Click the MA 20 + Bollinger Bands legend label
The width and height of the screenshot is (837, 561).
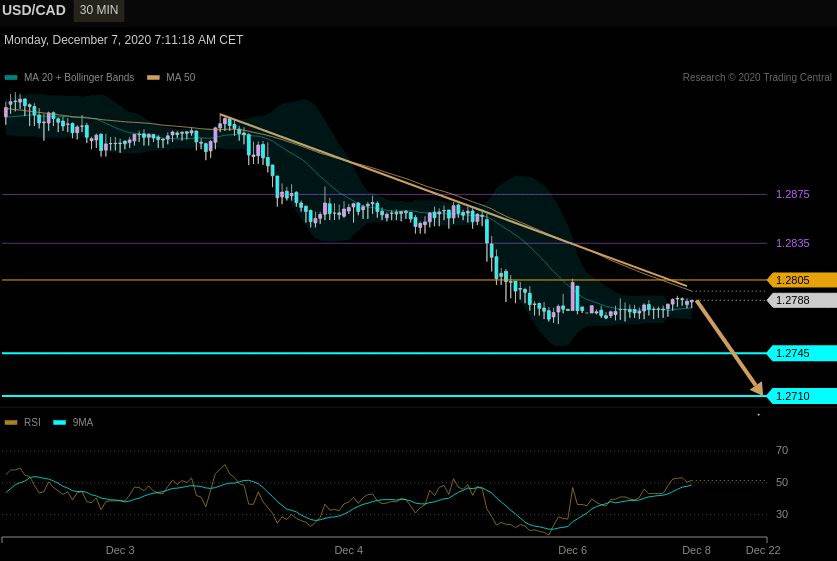79,77
